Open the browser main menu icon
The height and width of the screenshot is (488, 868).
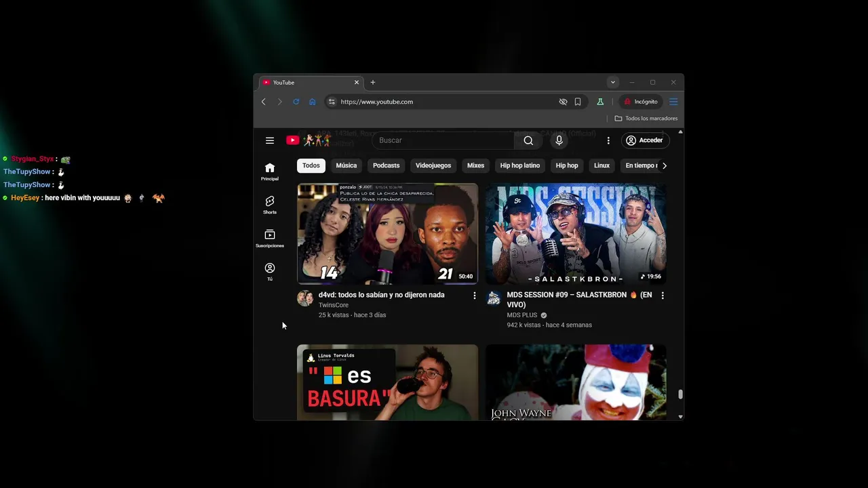click(x=673, y=102)
